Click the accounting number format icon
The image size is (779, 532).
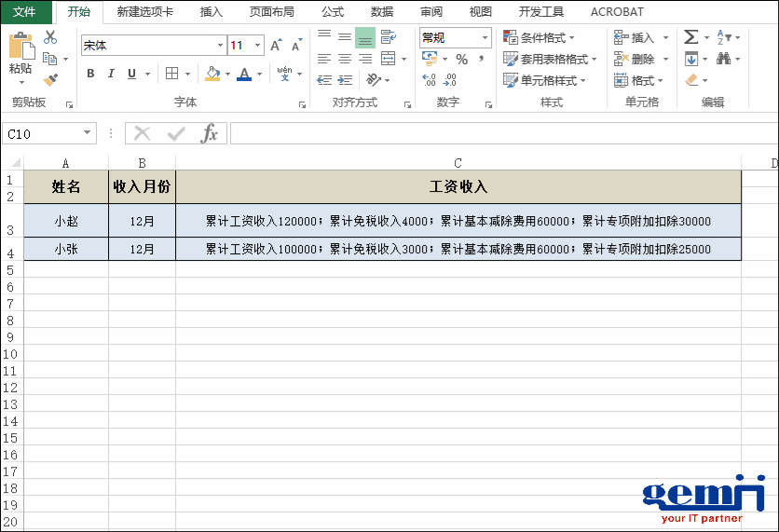click(x=430, y=59)
